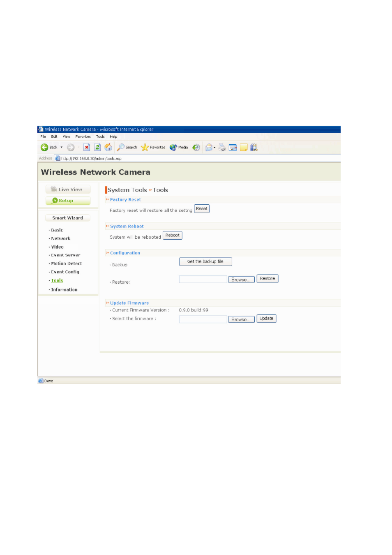This screenshot has width=392, height=555.
Task: Click the Setup button
Action: coord(68,201)
